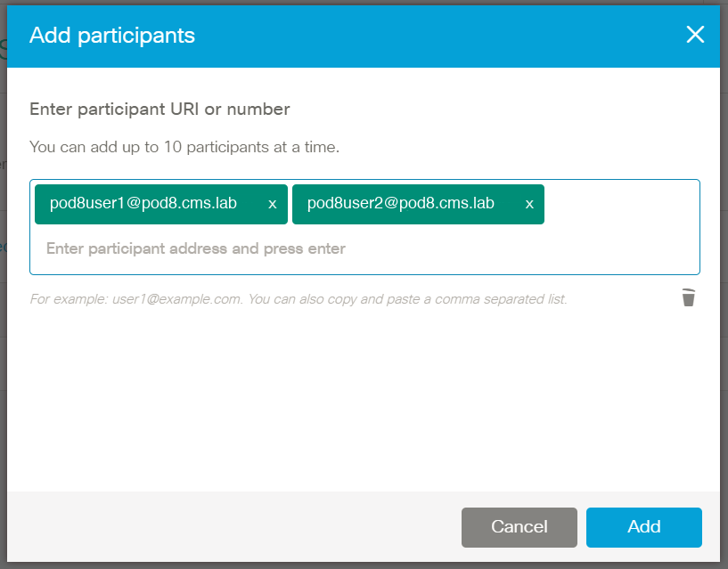
Task: Remove pod8user2@pod8.cms.lab chip with its x
Action: 529,204
